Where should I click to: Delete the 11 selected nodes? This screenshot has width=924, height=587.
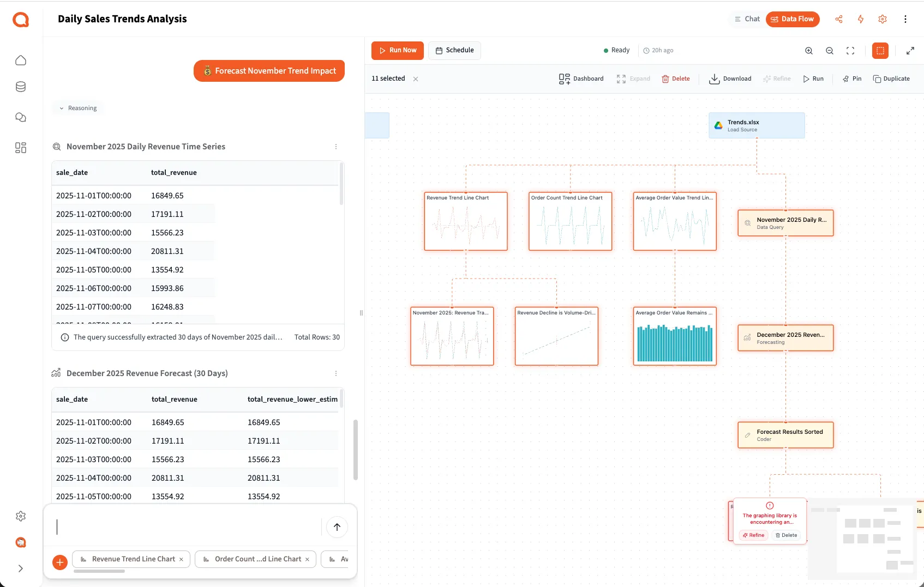[x=676, y=78]
